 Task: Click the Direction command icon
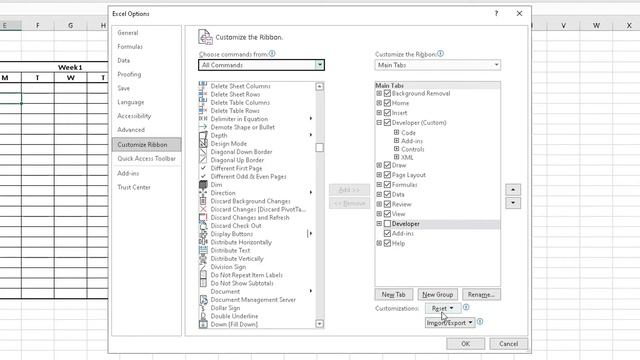[203, 193]
